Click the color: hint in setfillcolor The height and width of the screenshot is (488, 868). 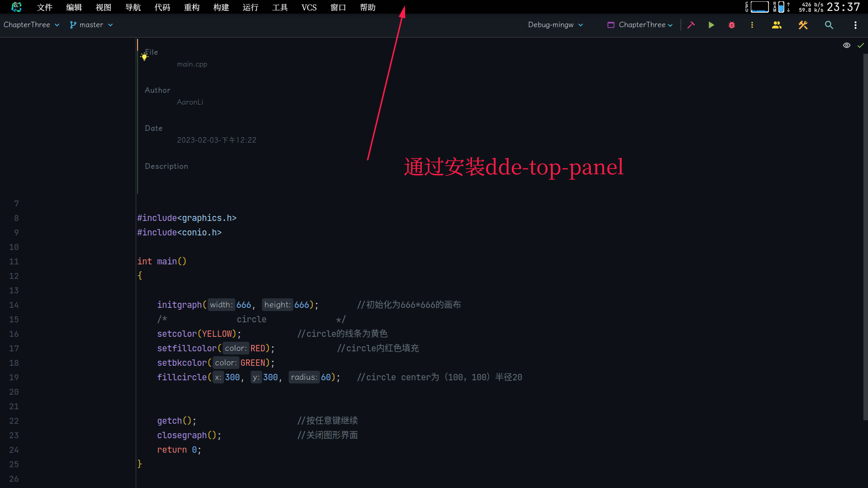click(235, 348)
